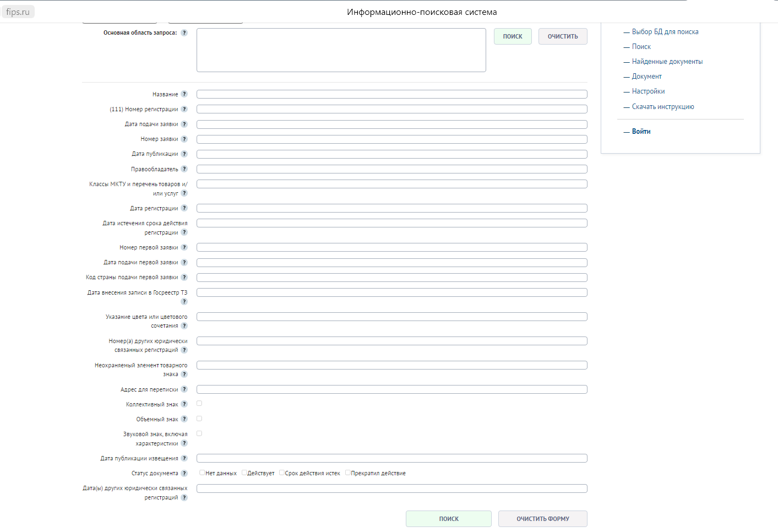Tick status Прекратил действие
The width and height of the screenshot is (778, 532).
point(348,473)
